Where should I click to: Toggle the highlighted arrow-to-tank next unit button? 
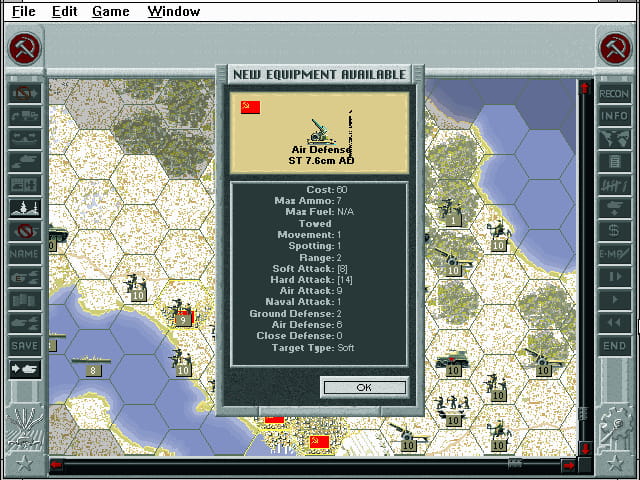pos(24,369)
